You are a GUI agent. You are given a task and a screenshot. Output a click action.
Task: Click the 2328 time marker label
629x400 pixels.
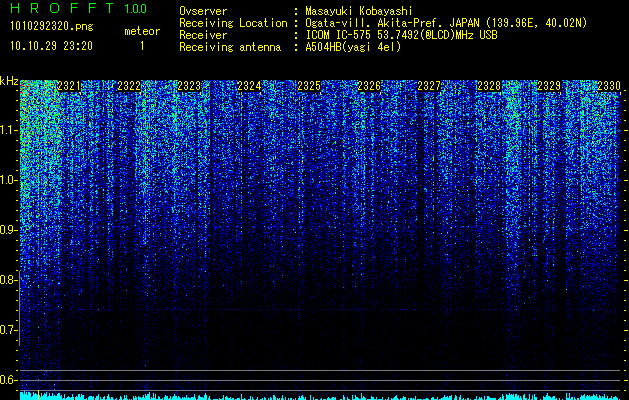click(x=489, y=86)
